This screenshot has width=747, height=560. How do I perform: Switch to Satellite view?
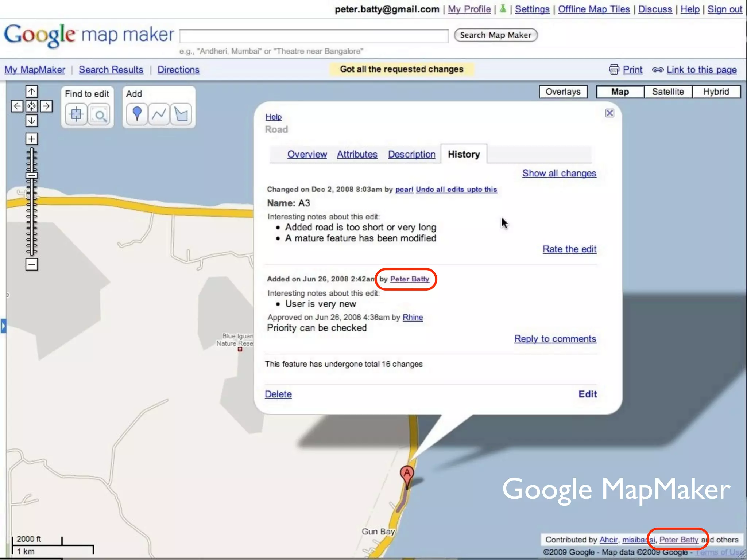[x=668, y=92]
